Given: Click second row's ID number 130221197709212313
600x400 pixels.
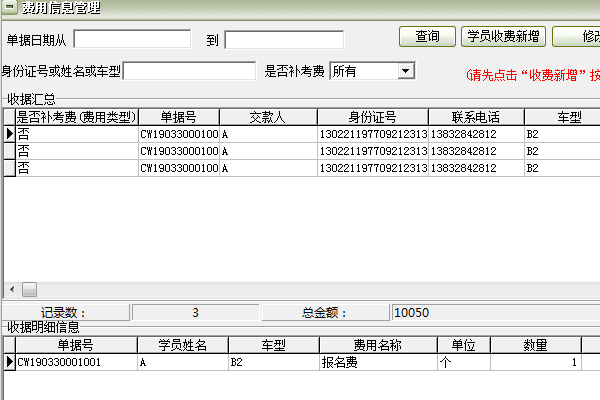Looking at the screenshot, I should tap(373, 151).
